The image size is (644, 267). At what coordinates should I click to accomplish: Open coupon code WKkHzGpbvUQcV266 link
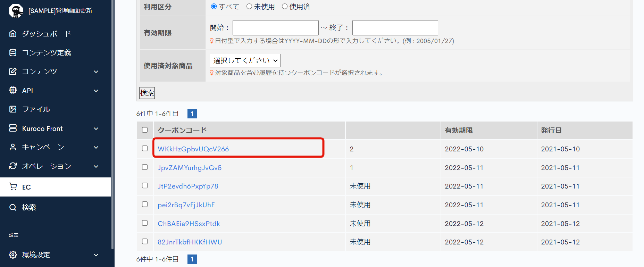pyautogui.click(x=193, y=149)
